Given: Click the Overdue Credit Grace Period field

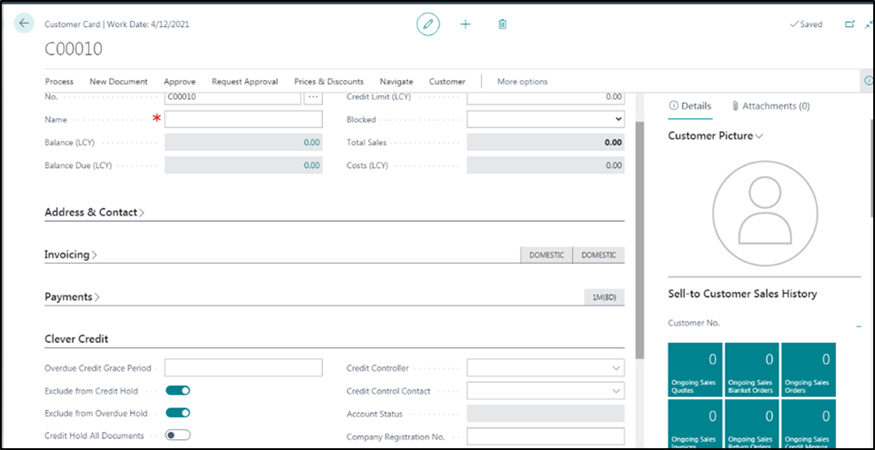Looking at the screenshot, I should [243, 368].
